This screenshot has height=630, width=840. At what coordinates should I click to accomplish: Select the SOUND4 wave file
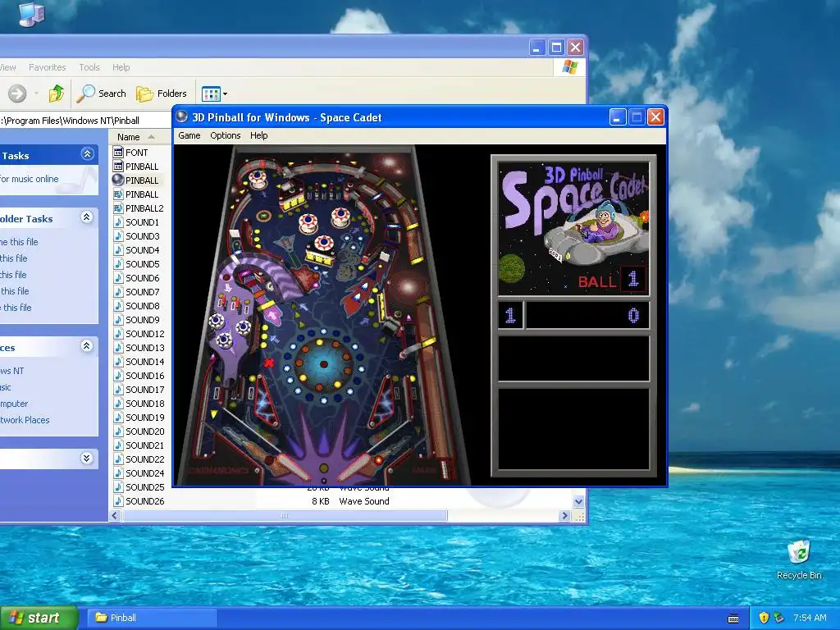click(136, 249)
